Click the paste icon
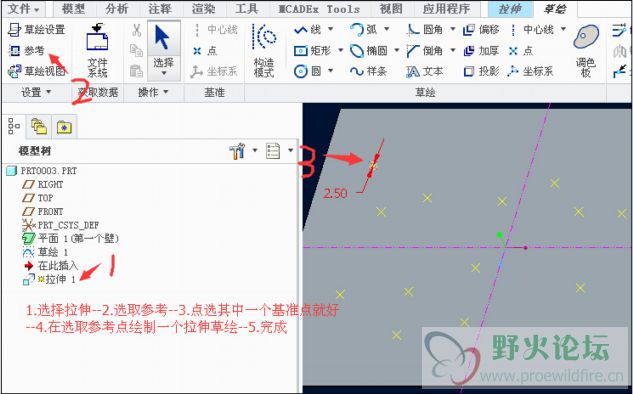This screenshot has height=394, width=633. 136,71
